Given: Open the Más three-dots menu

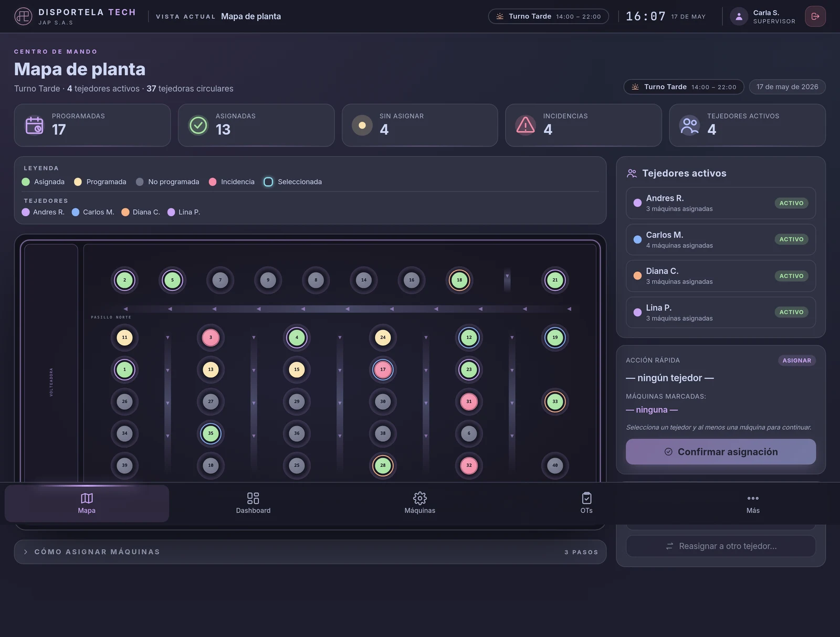Looking at the screenshot, I should (x=753, y=498).
